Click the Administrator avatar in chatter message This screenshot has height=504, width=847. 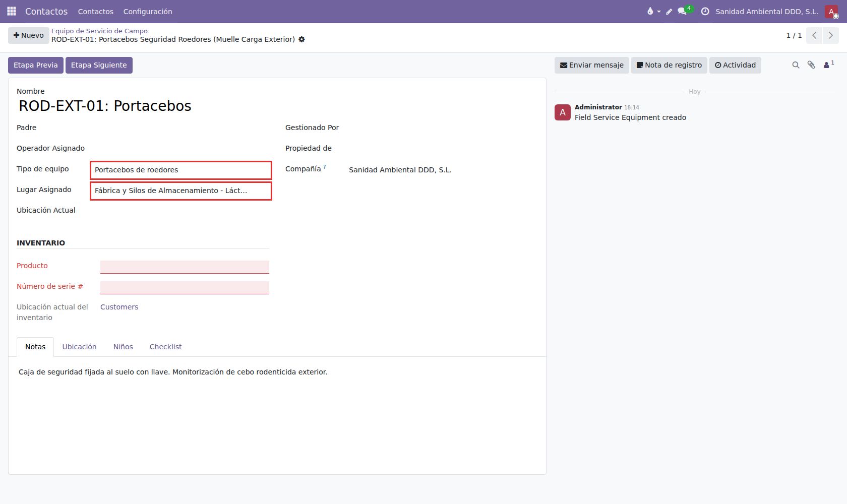pos(563,112)
